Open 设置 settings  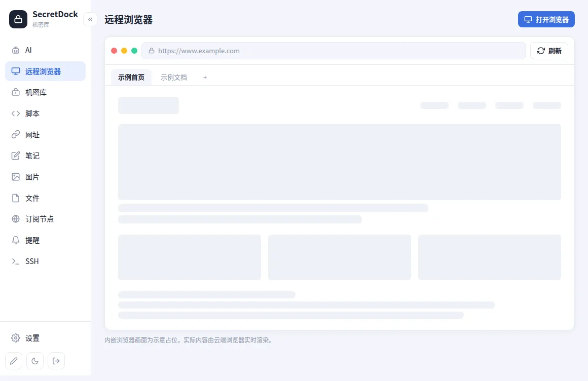(46, 338)
